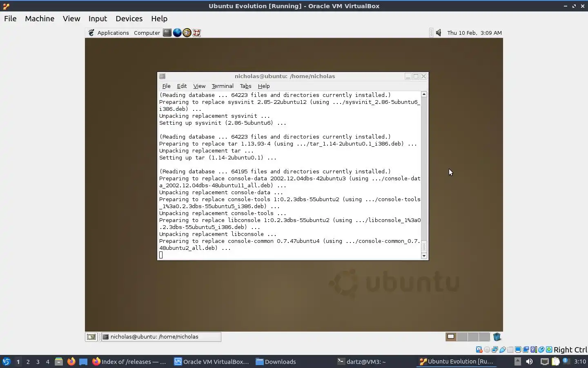Image resolution: width=588 pixels, height=368 pixels.
Task: Click the VirtualBox CPU virtualization chip indicator
Action: tap(533, 350)
